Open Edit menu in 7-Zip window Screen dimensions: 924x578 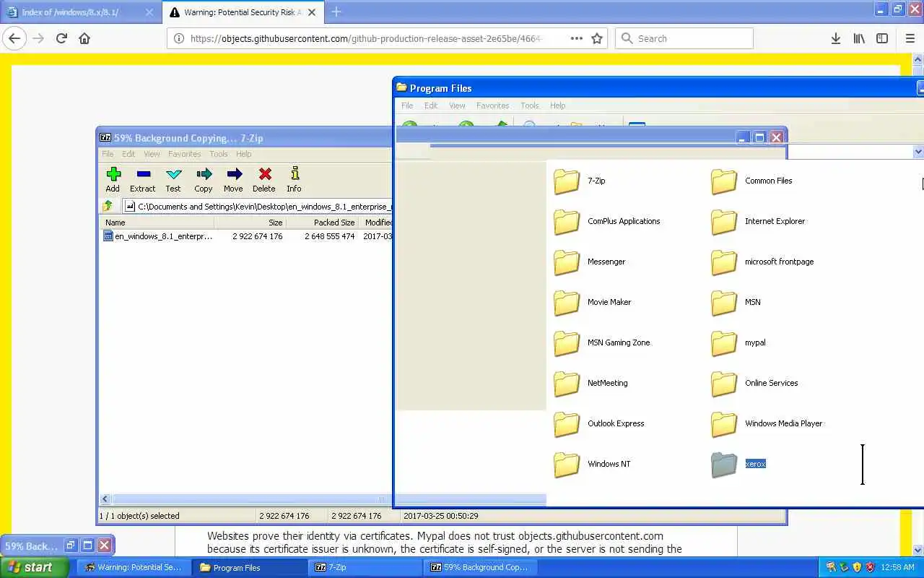click(128, 154)
